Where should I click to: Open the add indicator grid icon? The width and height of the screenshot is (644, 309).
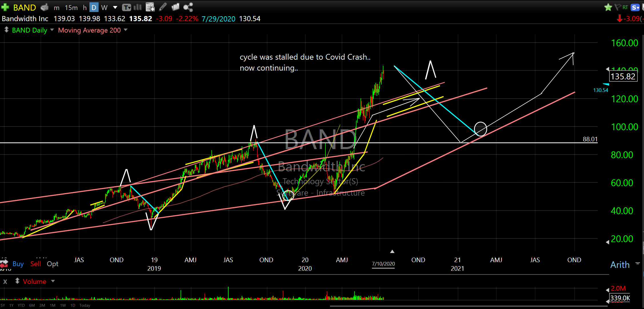pos(150,7)
